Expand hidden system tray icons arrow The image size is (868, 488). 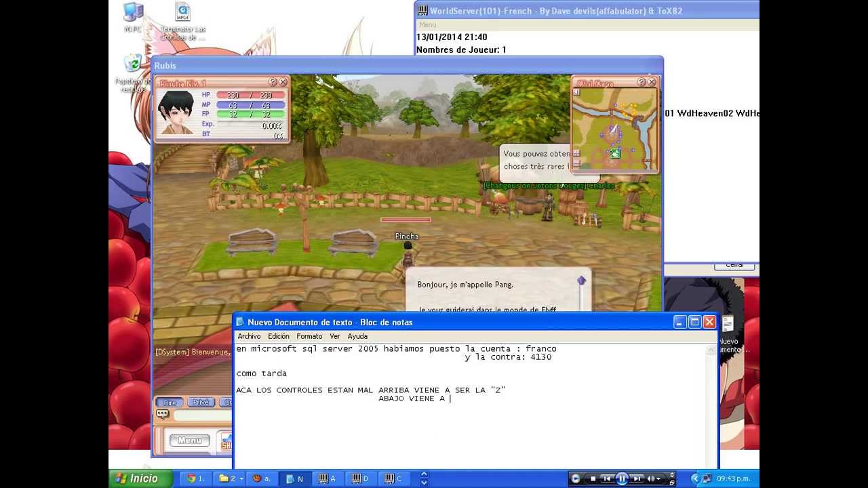click(x=695, y=479)
